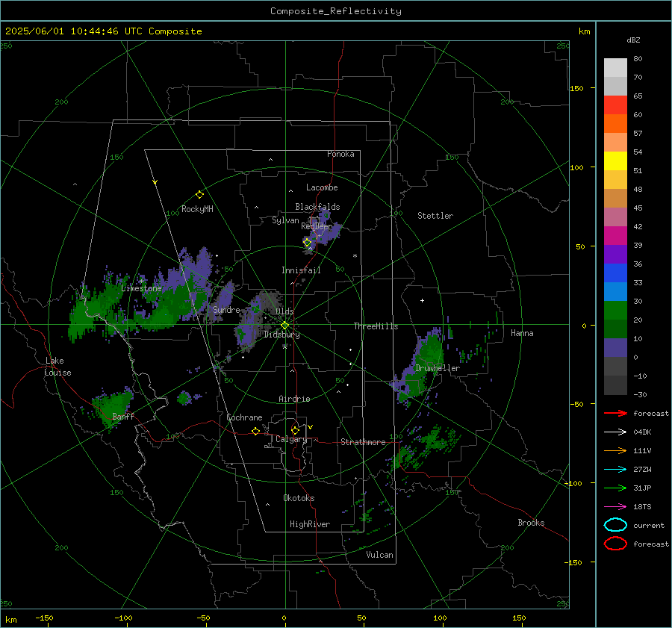
Task: Click the dBZ legend heading
Action: tap(633, 40)
